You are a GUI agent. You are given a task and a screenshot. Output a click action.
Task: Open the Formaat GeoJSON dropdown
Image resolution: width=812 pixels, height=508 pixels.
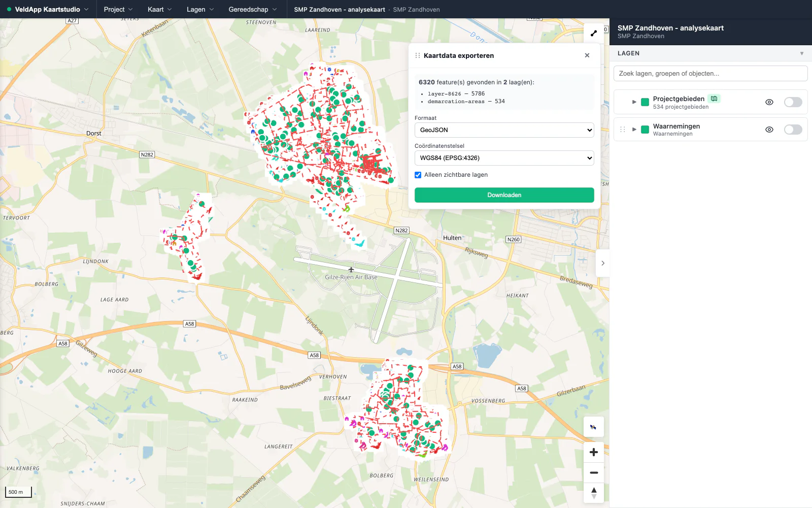pos(504,130)
